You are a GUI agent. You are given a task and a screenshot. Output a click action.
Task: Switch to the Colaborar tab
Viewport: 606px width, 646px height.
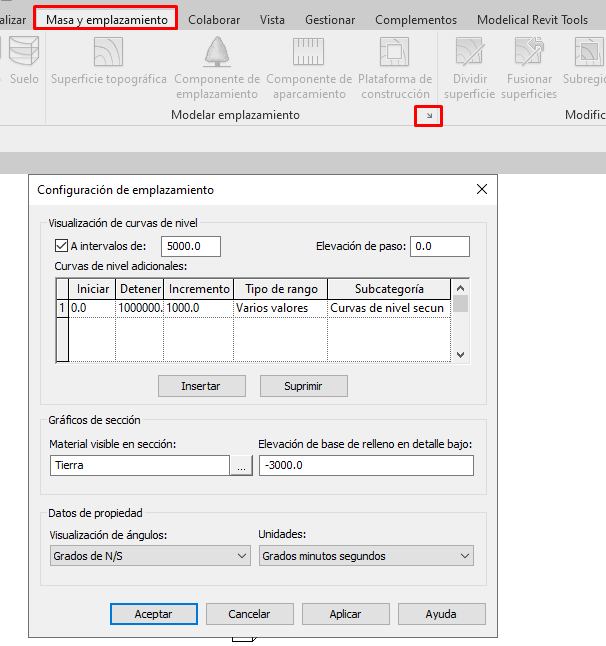coord(214,20)
